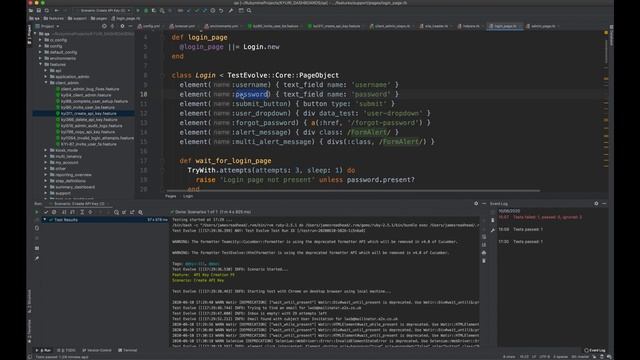Toggle Show Passed checkmark in Run toolbar
The width and height of the screenshot is (640, 360).
pyautogui.click(x=46, y=212)
